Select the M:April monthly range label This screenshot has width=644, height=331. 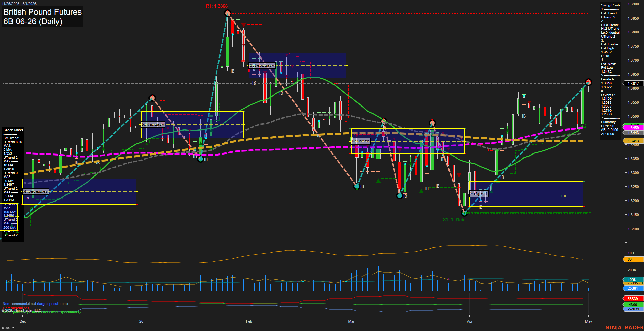coord(479,194)
